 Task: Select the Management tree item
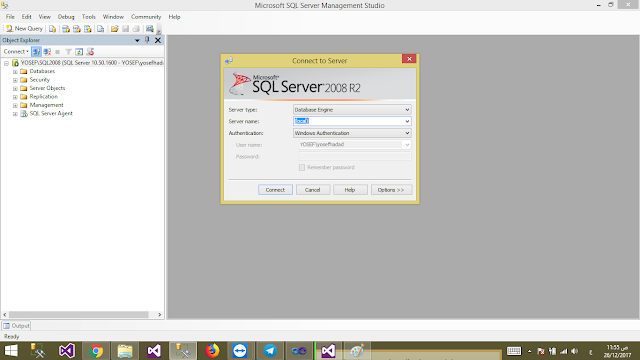click(46, 105)
